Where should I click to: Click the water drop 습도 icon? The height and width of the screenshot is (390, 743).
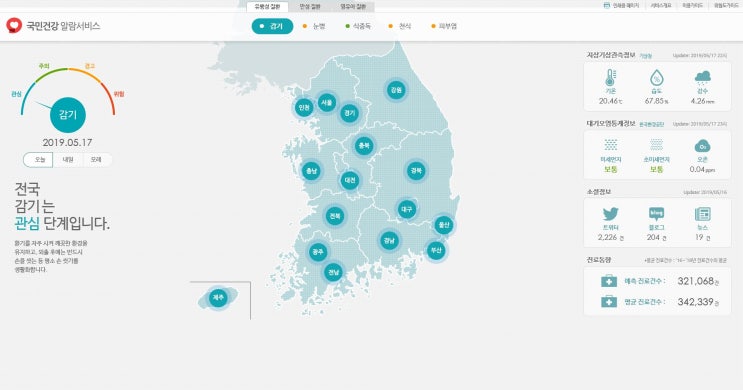(x=656, y=78)
